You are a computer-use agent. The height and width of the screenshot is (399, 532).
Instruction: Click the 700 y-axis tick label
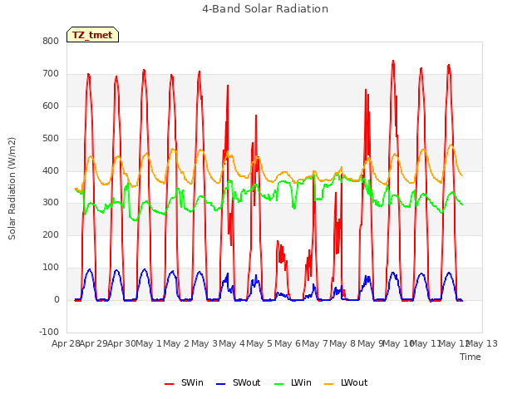(51, 74)
